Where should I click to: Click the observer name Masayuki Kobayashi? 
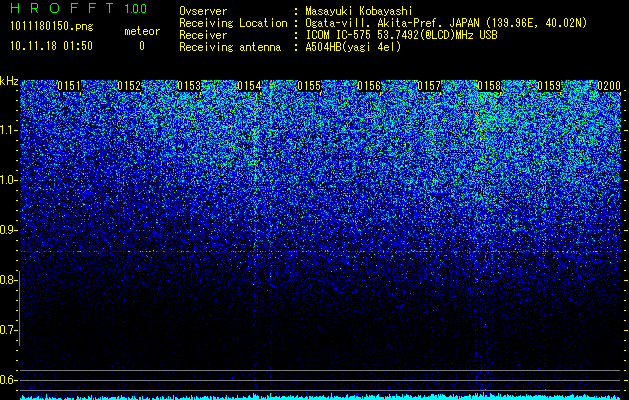click(359, 11)
